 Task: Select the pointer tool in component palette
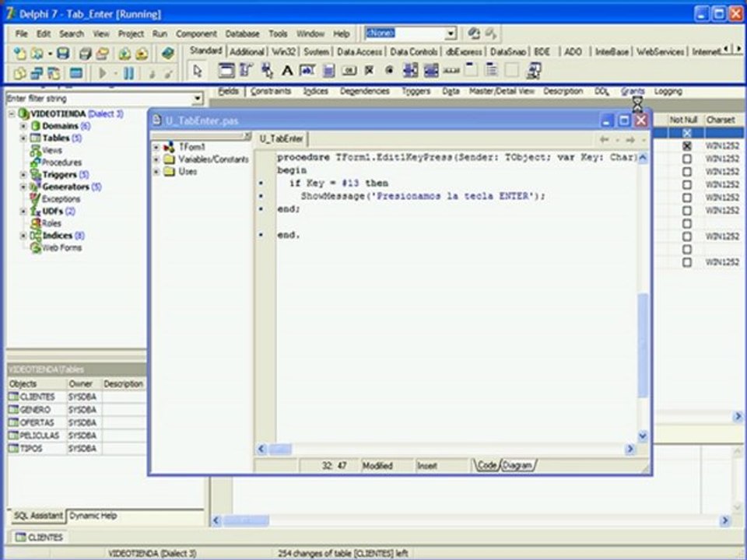(198, 71)
